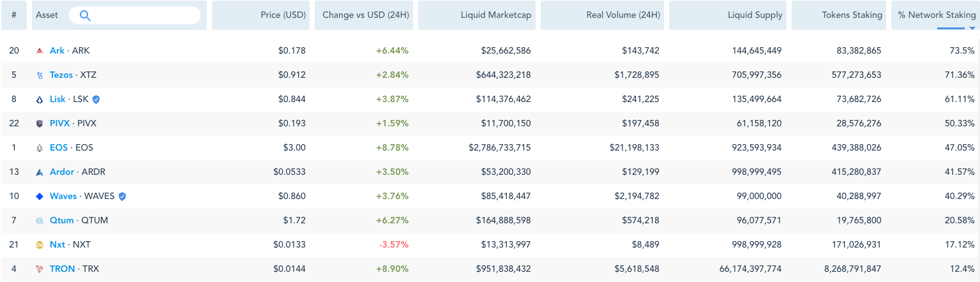
Task: Click rank number 20 in Ark row
Action: (x=14, y=50)
